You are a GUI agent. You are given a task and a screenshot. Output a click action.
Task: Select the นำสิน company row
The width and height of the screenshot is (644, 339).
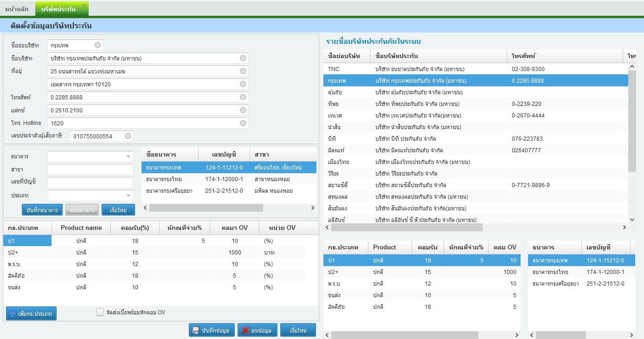pyautogui.click(x=476, y=127)
